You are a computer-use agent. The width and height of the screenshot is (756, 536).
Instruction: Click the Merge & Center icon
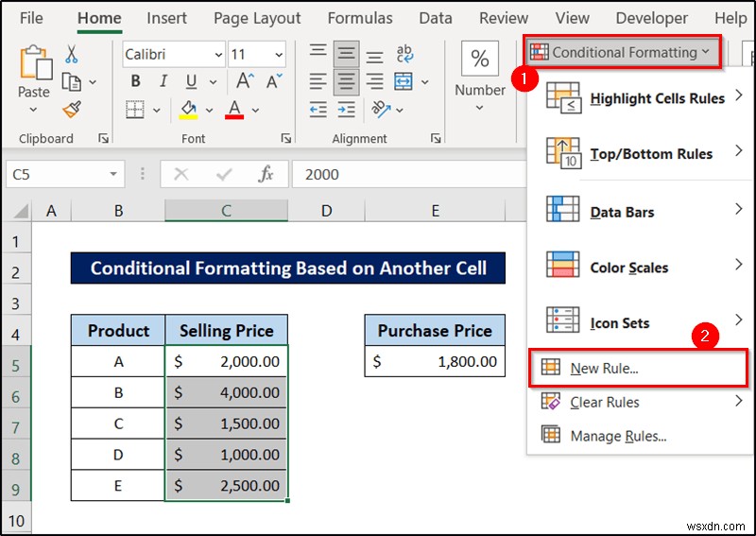[404, 82]
